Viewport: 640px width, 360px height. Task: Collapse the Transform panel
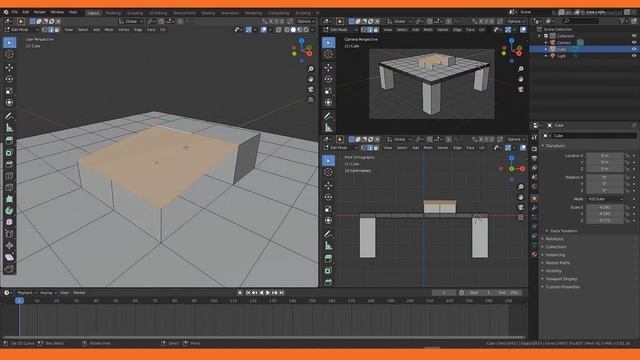(555, 146)
